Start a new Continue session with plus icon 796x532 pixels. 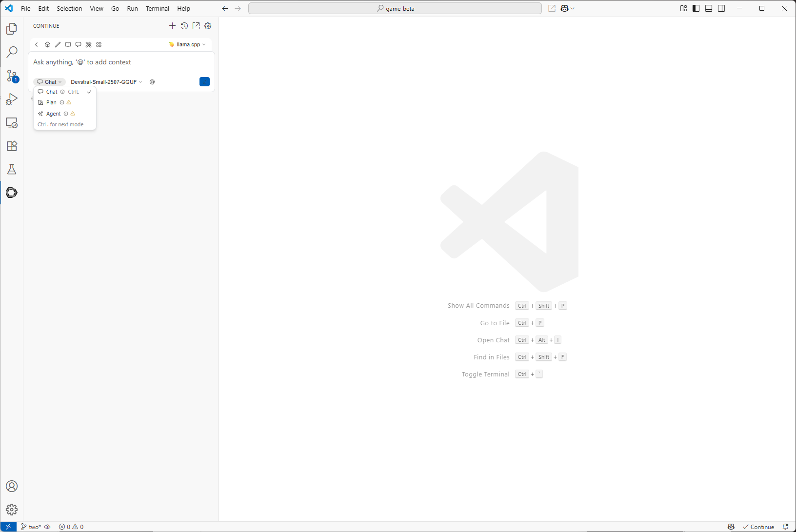[172, 26]
